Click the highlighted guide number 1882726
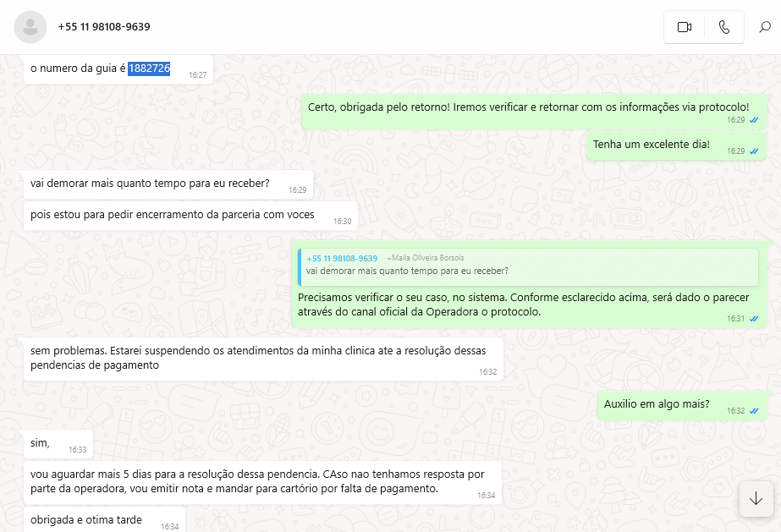 (149, 69)
